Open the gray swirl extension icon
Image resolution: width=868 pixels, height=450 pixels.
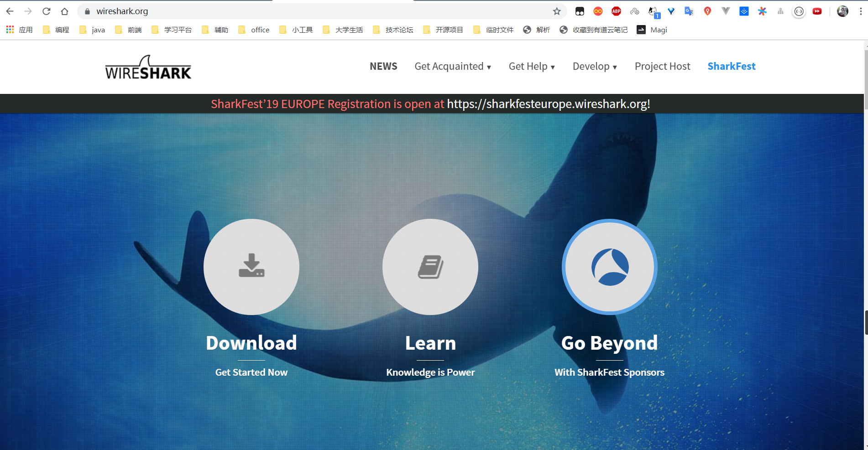[x=634, y=11]
